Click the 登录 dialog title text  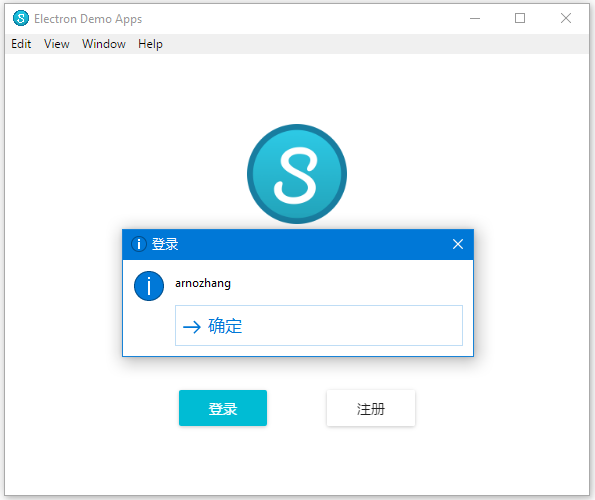pyautogui.click(x=165, y=244)
